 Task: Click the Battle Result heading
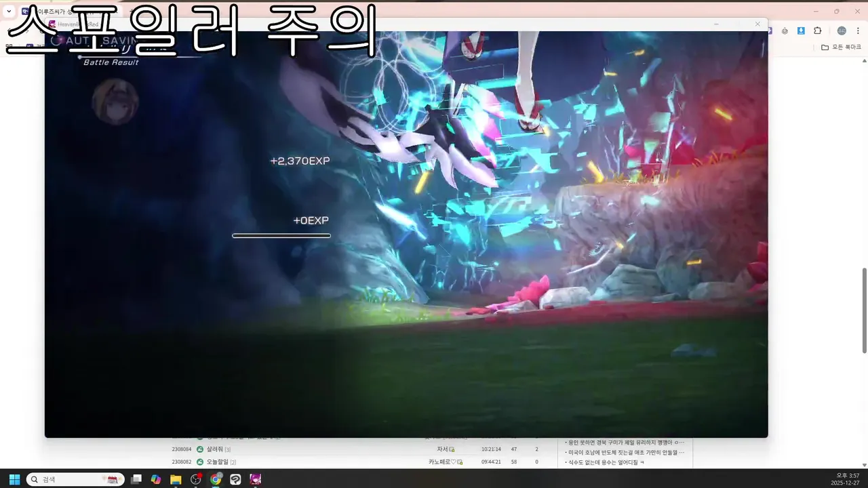(111, 62)
